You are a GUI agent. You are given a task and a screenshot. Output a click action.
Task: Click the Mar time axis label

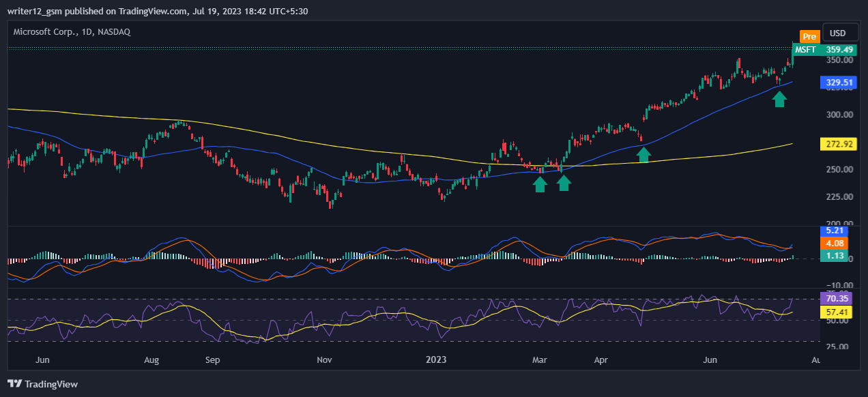point(540,359)
